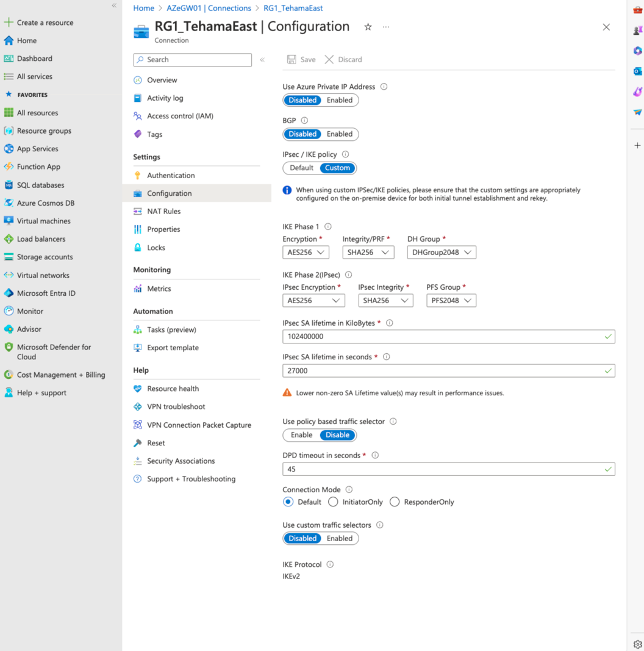Image resolution: width=644 pixels, height=651 pixels.
Task: Close the Configuration blade
Action: pos(606,27)
